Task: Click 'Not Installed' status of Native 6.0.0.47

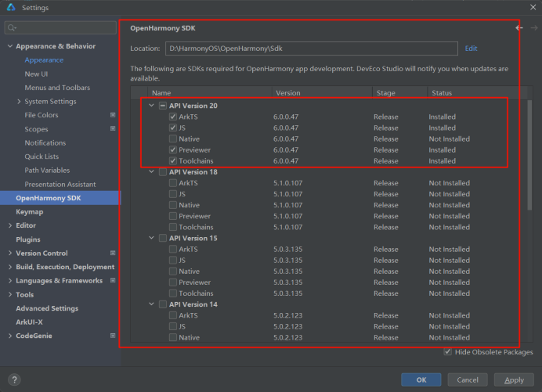Action: [450, 138]
